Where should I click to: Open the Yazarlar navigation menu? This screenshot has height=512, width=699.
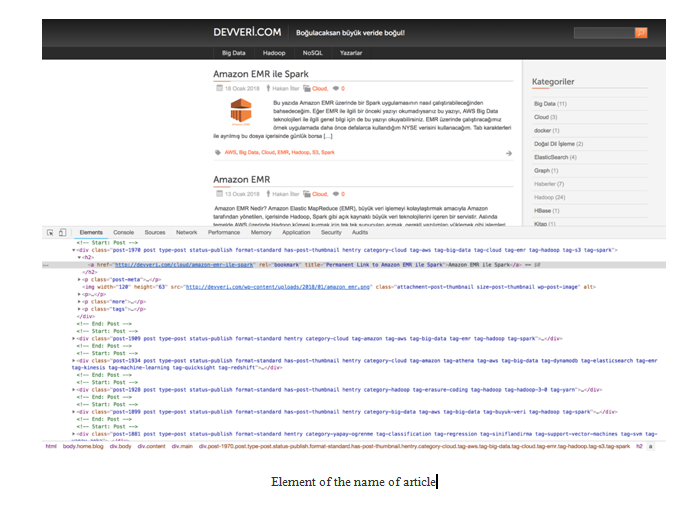tap(351, 53)
